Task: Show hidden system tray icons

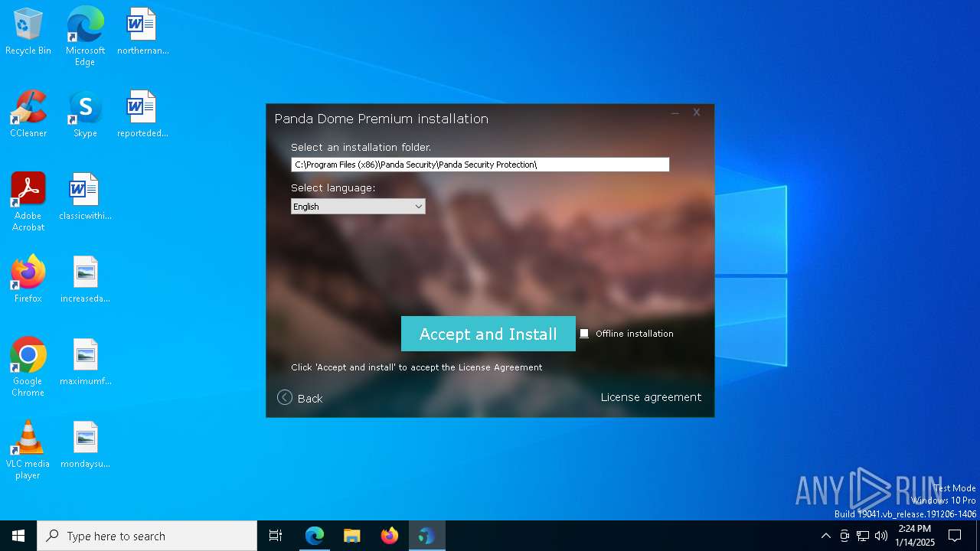Action: (825, 536)
